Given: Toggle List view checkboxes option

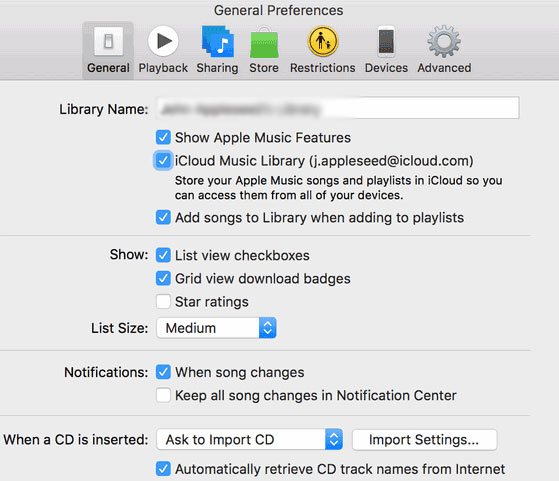Looking at the screenshot, I should (163, 255).
